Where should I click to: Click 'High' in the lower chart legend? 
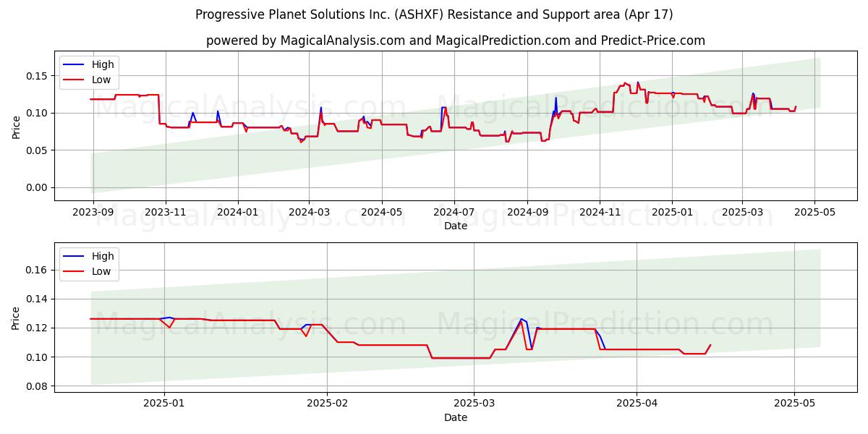click(x=103, y=256)
